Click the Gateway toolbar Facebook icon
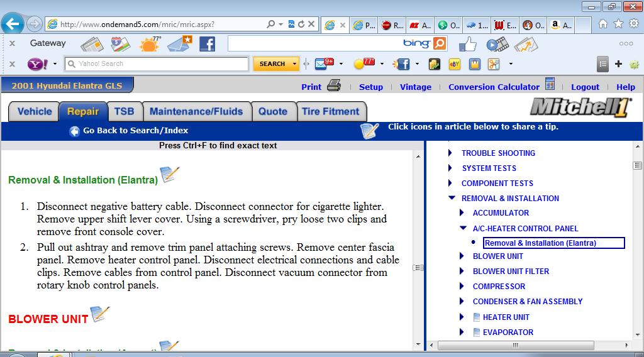This screenshot has width=644, height=357. (x=207, y=44)
